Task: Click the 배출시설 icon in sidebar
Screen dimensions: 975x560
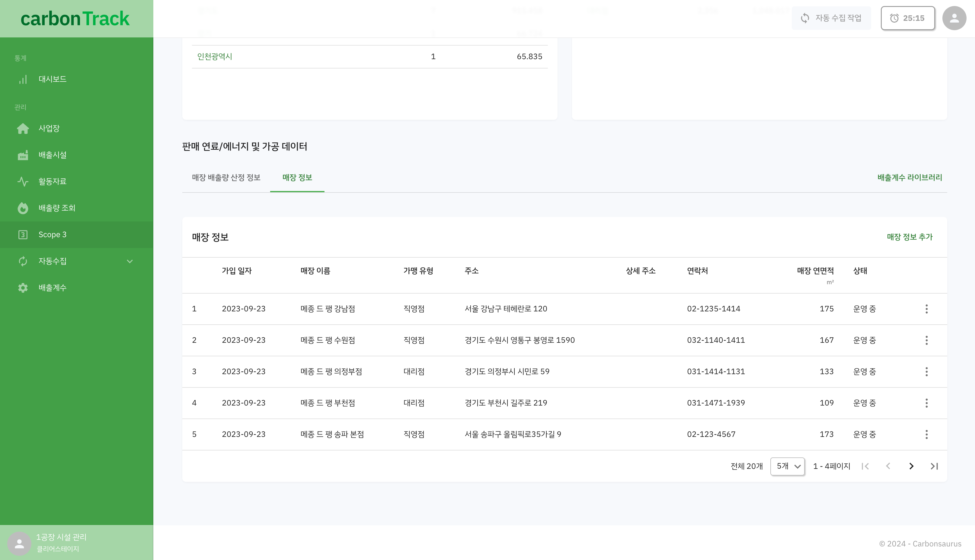Action: (x=23, y=154)
